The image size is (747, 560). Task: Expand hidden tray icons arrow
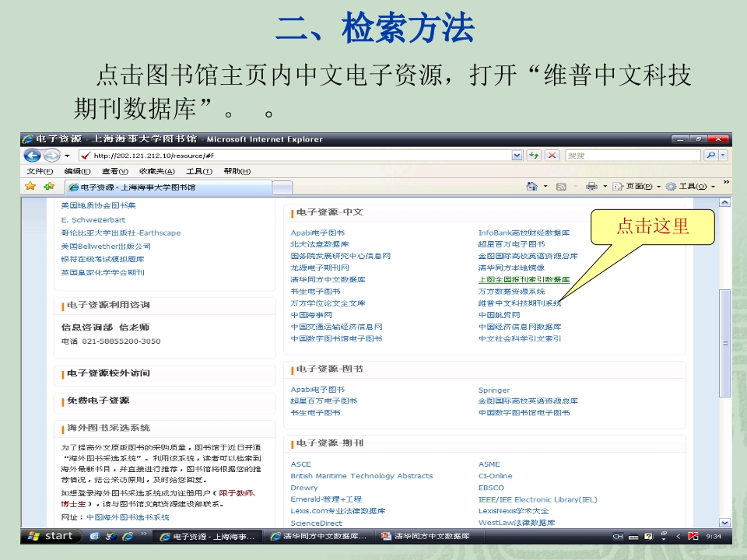679,537
